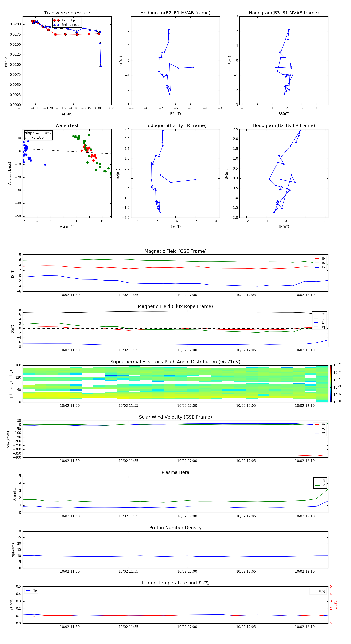Image resolution: width=351 pixels, height=644 pixels.
Task: Click 10/02 11:50 tick under GSE magnetic field
Action: [70, 295]
